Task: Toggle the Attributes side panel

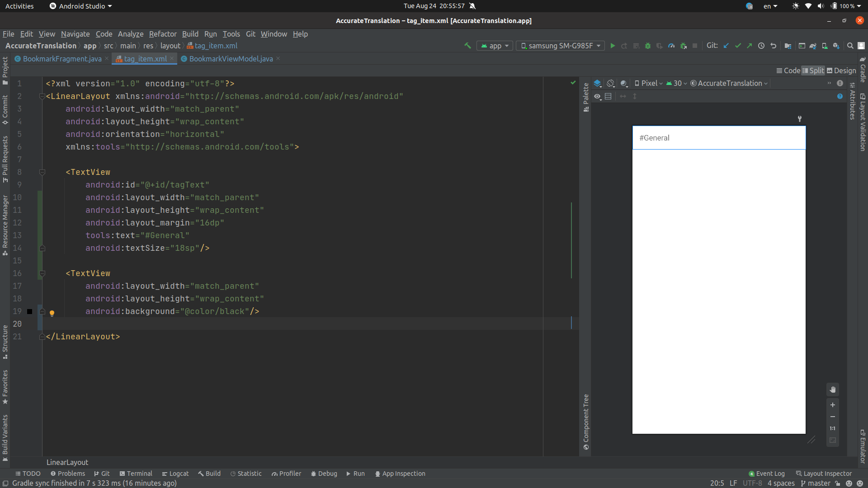Action: coord(852,101)
